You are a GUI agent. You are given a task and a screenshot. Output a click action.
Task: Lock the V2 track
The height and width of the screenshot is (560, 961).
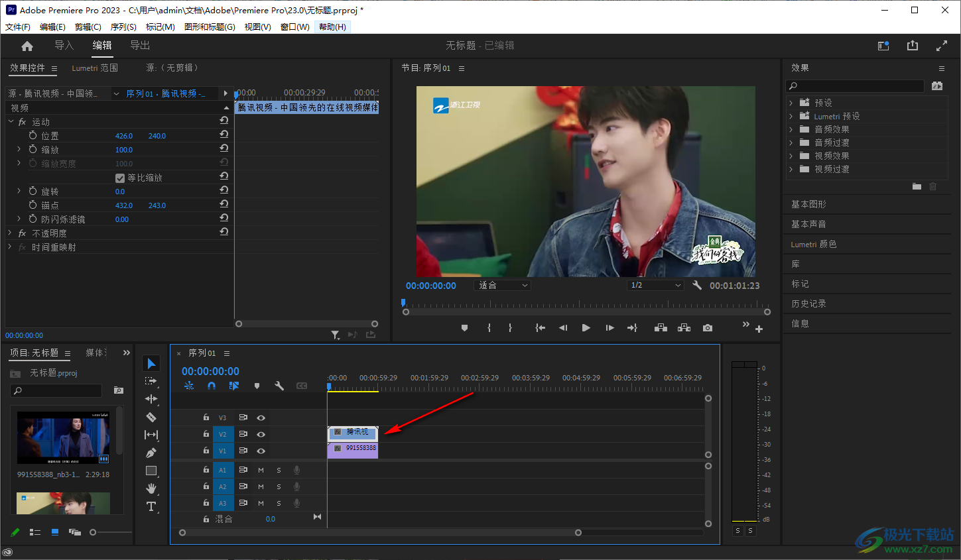point(206,434)
